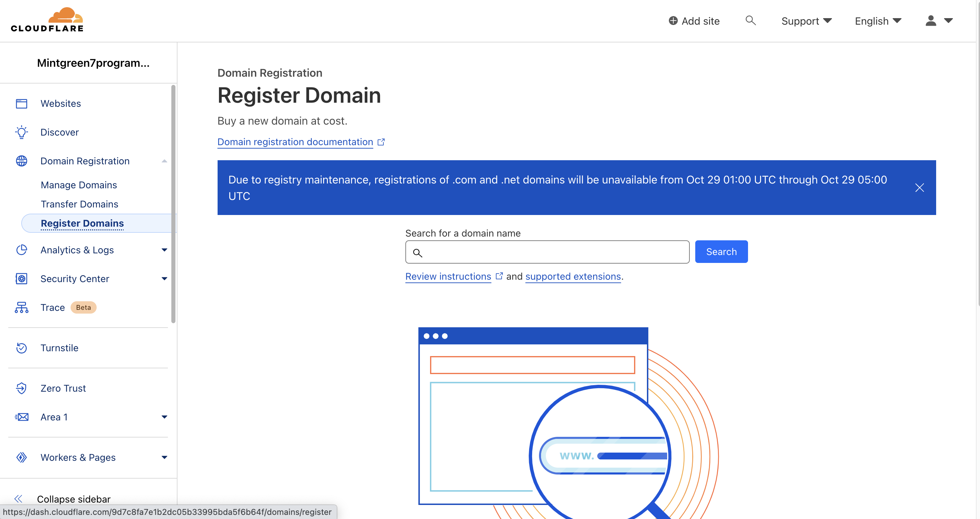Open the English language dropdown
This screenshot has width=980, height=519.
(x=878, y=21)
